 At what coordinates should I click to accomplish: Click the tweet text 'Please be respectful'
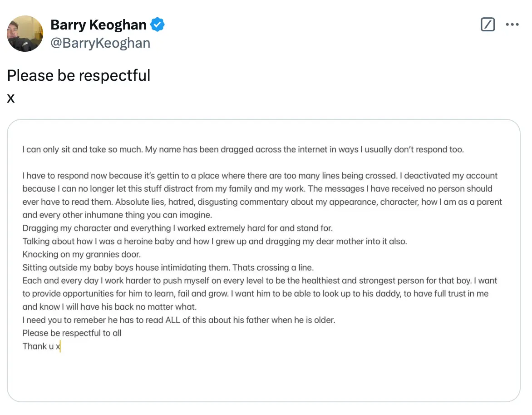click(78, 75)
